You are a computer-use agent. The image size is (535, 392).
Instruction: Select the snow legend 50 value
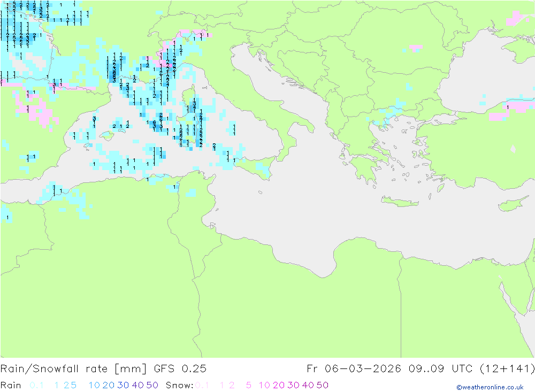point(323,385)
